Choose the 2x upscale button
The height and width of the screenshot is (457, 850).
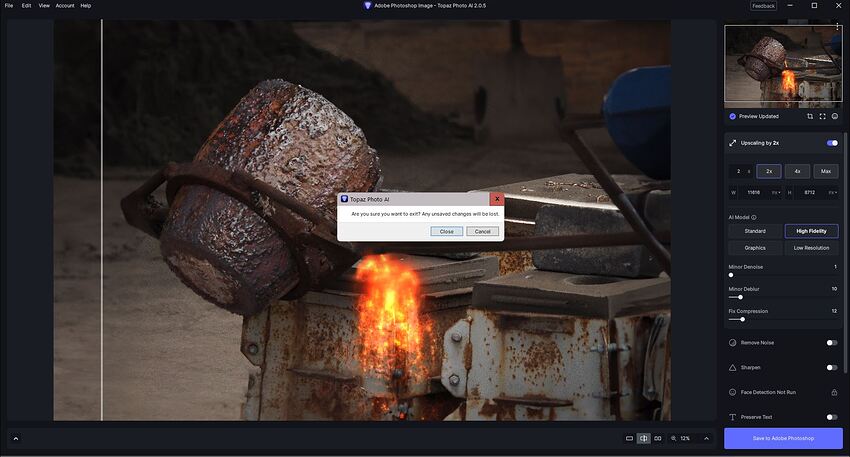(769, 171)
